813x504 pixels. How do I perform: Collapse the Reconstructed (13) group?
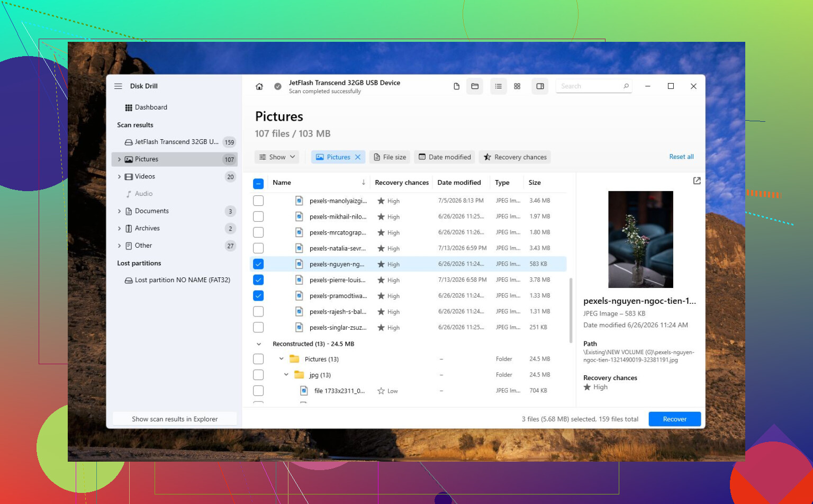tap(259, 344)
